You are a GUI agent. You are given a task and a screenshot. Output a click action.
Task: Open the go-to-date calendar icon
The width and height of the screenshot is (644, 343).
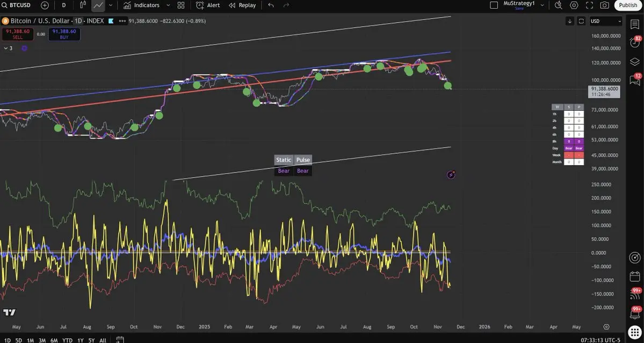coord(120,340)
